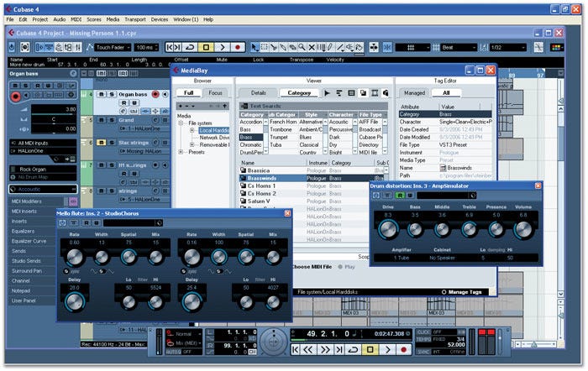Image resolution: width=588 pixels, height=371 pixels.
Task: Click the main toolbar Play button
Action: pyautogui.click(x=222, y=47)
